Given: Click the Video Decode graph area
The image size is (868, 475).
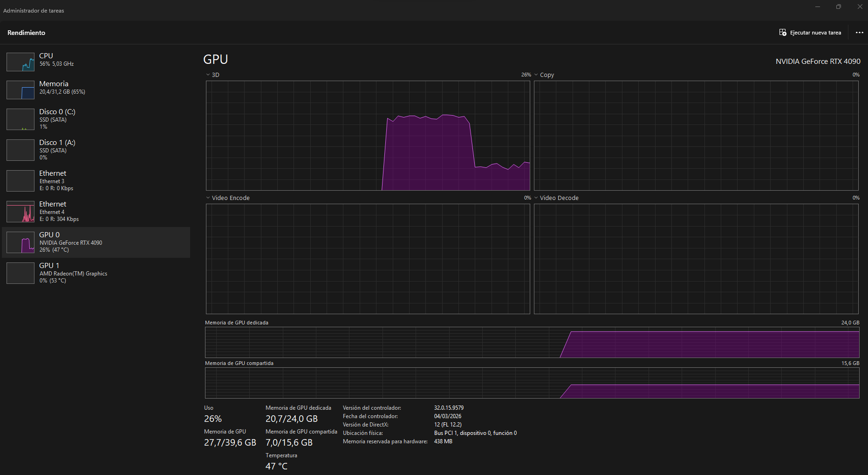Looking at the screenshot, I should (696, 259).
